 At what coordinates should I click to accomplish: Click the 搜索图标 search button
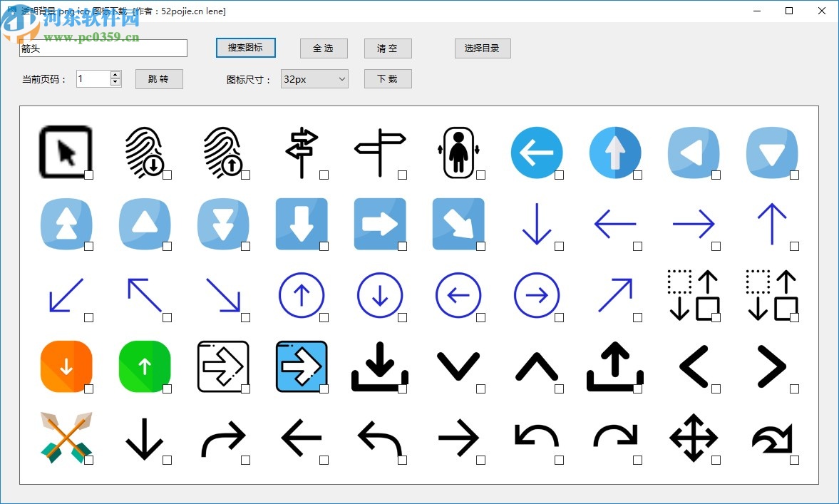coord(246,48)
